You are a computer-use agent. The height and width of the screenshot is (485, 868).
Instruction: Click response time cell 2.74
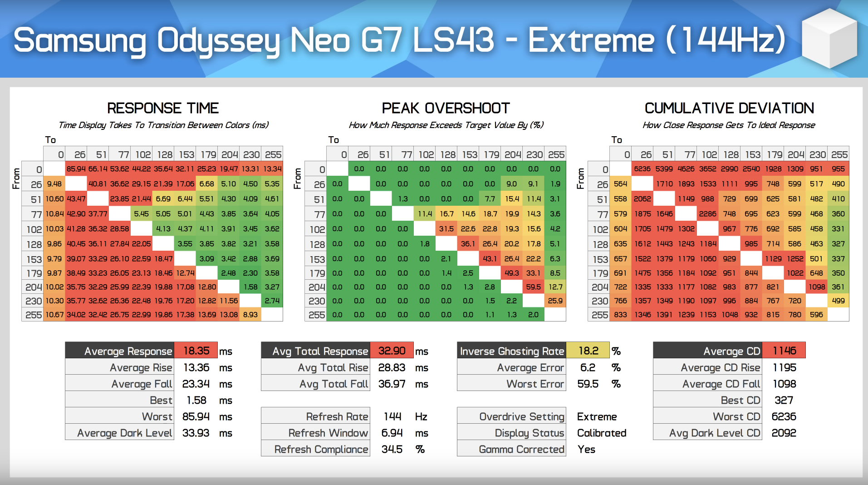point(272,301)
